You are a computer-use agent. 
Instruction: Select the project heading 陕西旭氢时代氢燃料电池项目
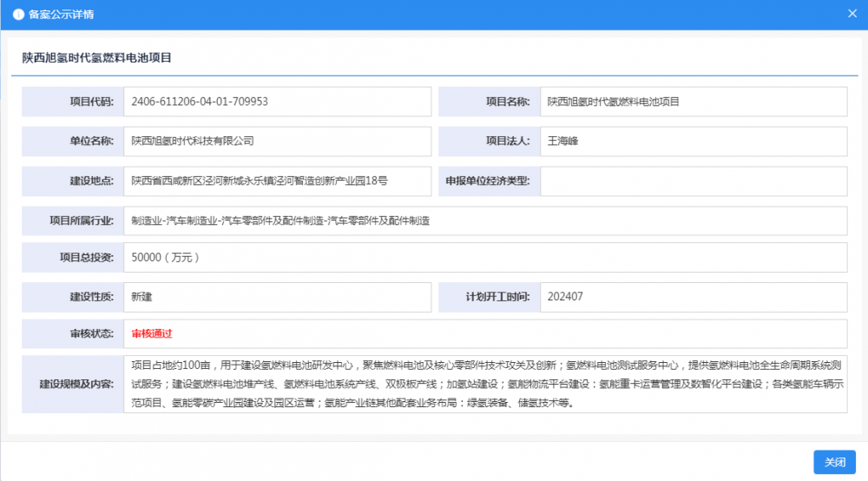pos(97,58)
